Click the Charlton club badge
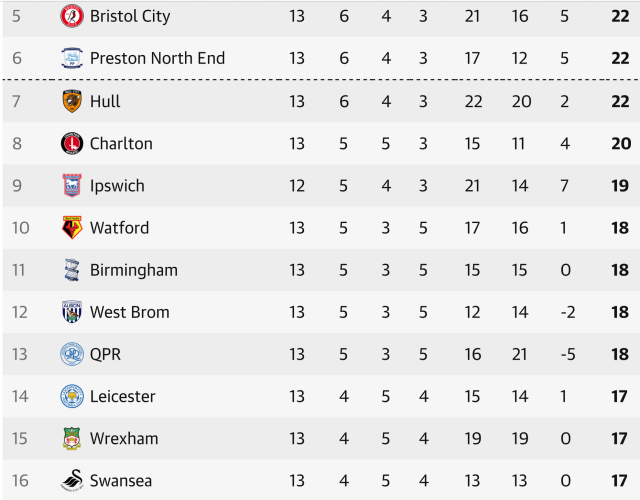The height and width of the screenshot is (500, 640). tap(72, 143)
